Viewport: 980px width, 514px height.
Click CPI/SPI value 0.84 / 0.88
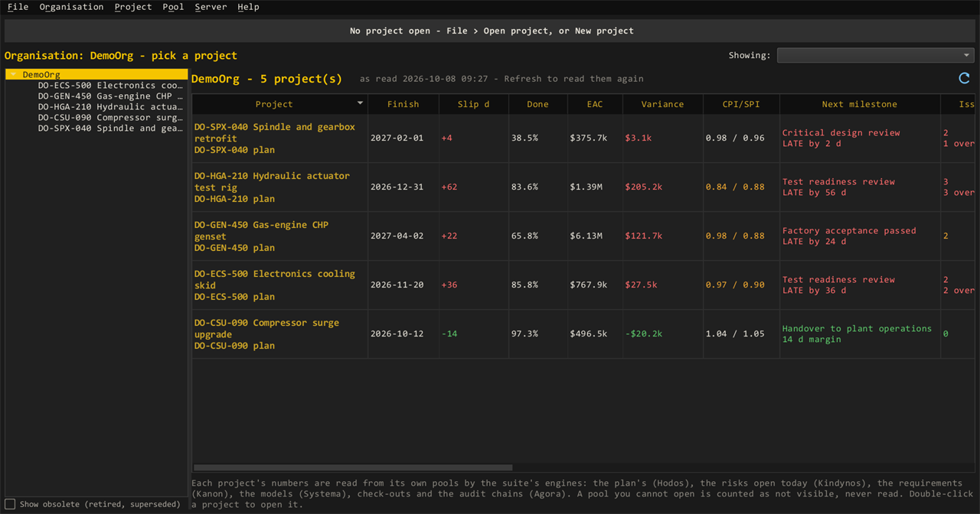(735, 187)
